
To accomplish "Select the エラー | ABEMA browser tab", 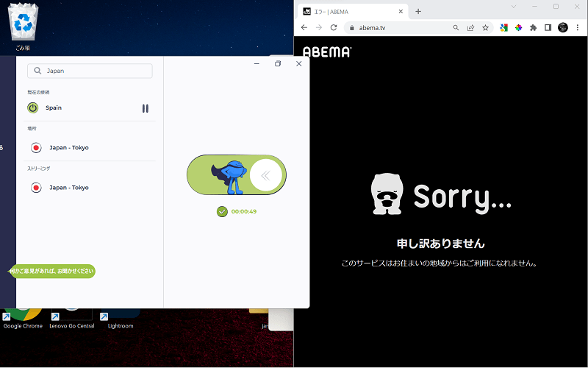I will coord(354,12).
